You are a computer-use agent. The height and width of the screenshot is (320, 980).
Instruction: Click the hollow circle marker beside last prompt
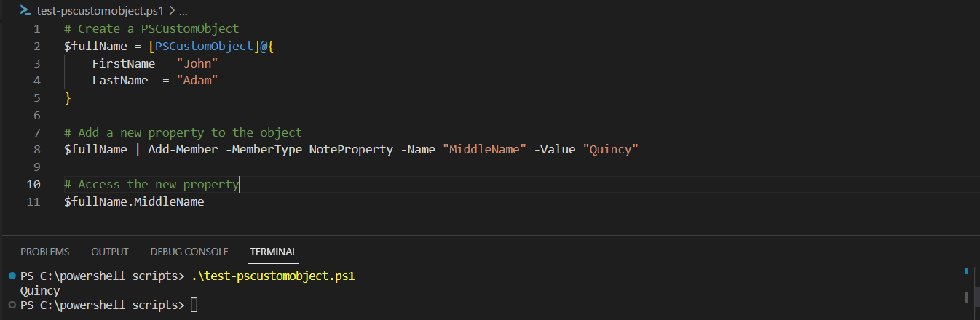[12, 305]
